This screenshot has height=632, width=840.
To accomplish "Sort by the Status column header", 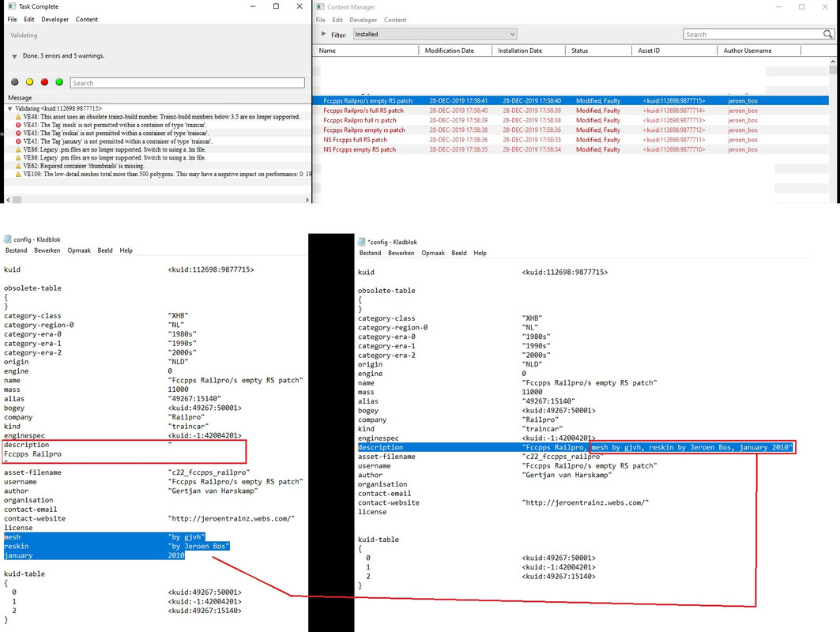I will coord(598,51).
